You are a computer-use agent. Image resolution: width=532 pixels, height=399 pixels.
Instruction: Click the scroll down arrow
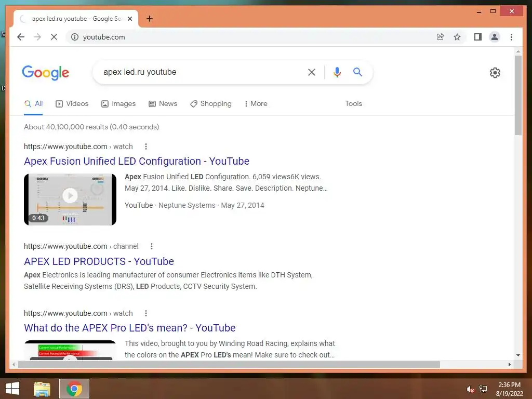click(518, 355)
